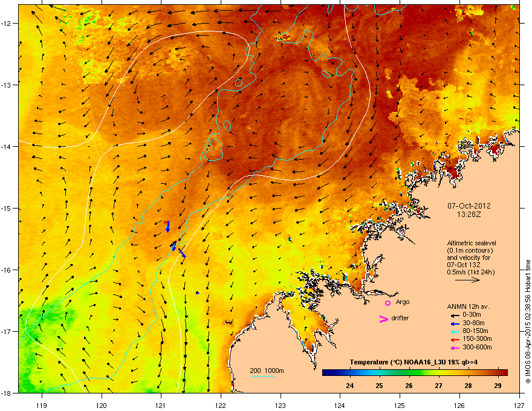Image resolution: width=532 pixels, height=411 pixels.
Task: Click the longitude axis label '127'
Action: pyautogui.click(x=519, y=405)
